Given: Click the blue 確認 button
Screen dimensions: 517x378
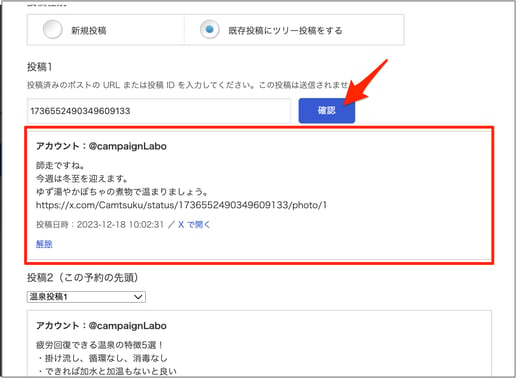Looking at the screenshot, I should click(x=326, y=111).
